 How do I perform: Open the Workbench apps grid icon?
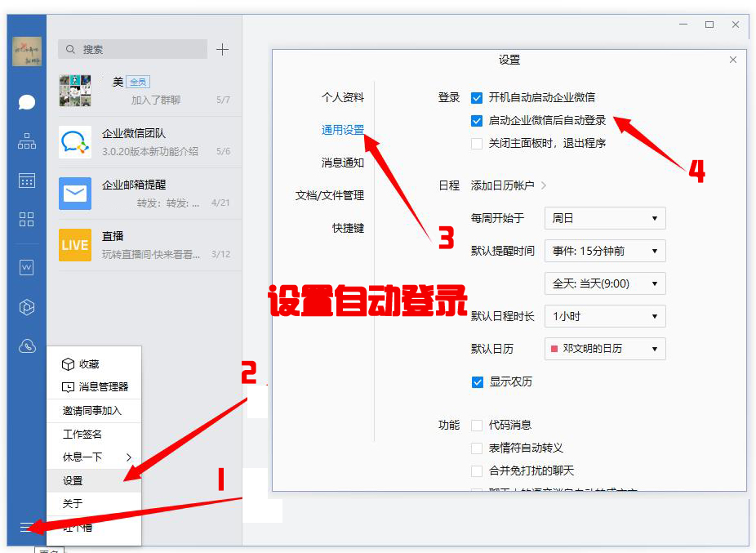(26, 219)
